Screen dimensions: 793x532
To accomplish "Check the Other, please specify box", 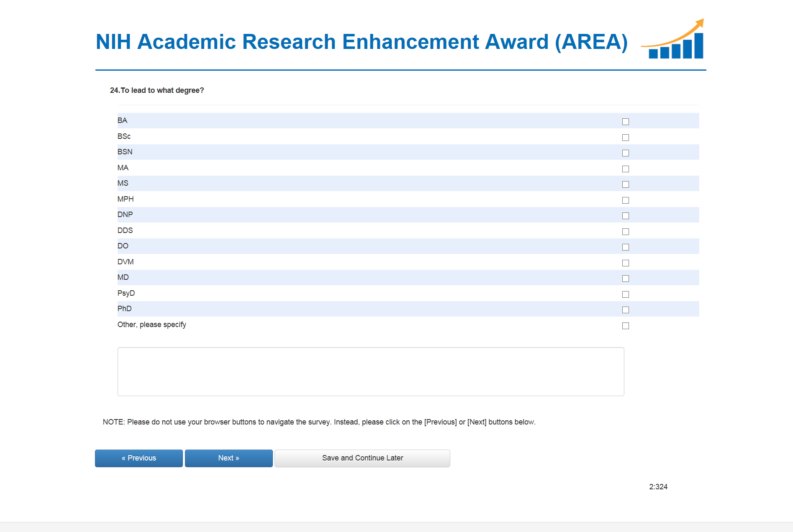I will coord(626,326).
